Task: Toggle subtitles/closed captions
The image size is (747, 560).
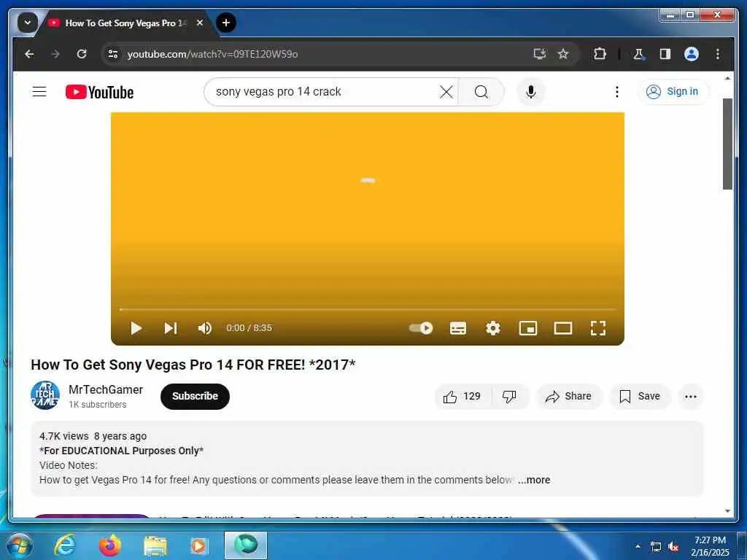Action: click(458, 328)
